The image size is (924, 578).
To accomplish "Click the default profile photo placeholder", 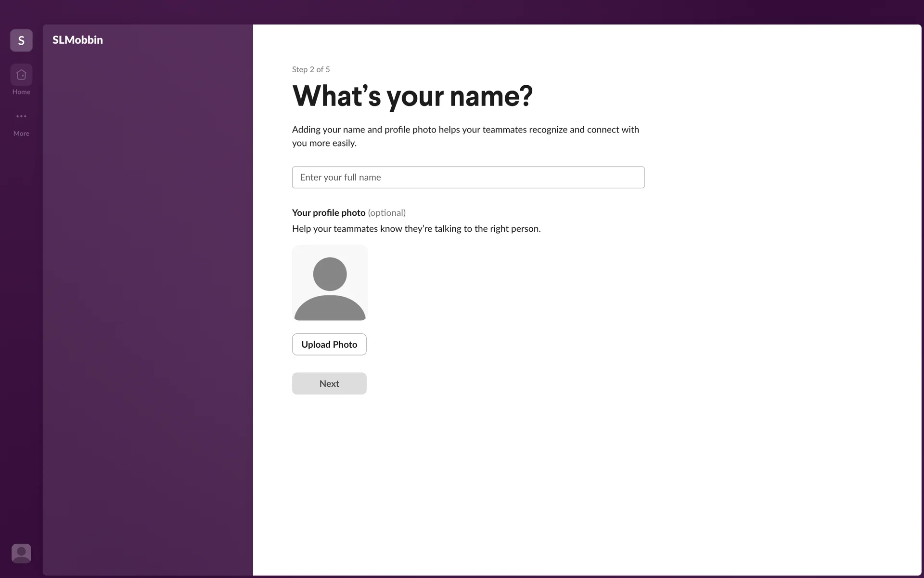I will 330,283.
